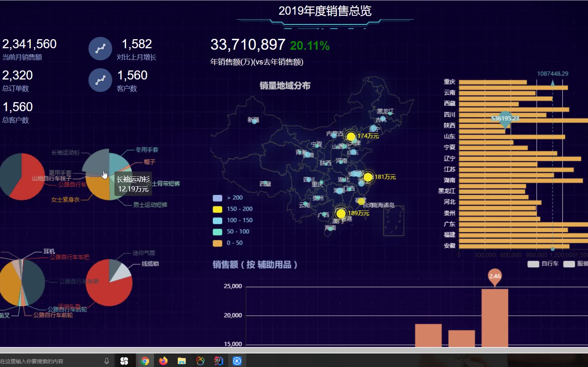Click the yellow 181万元 map marker
Image resolution: width=588 pixels, height=367 pixels.
point(368,177)
